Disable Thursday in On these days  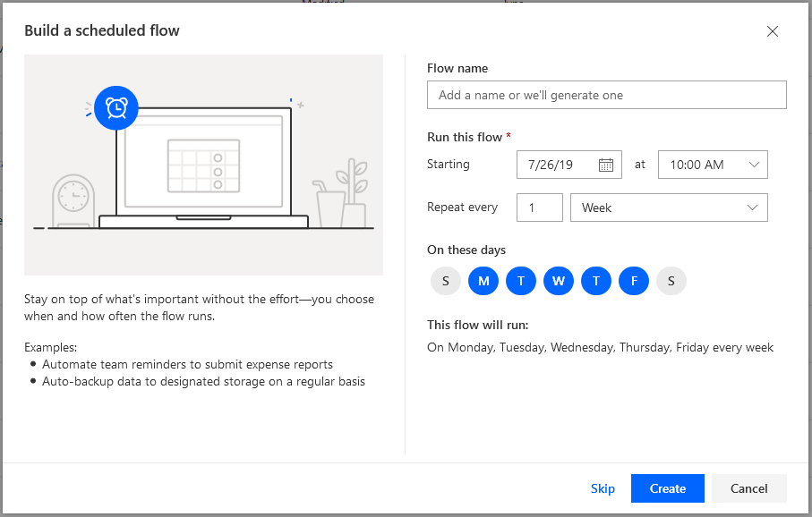[596, 281]
